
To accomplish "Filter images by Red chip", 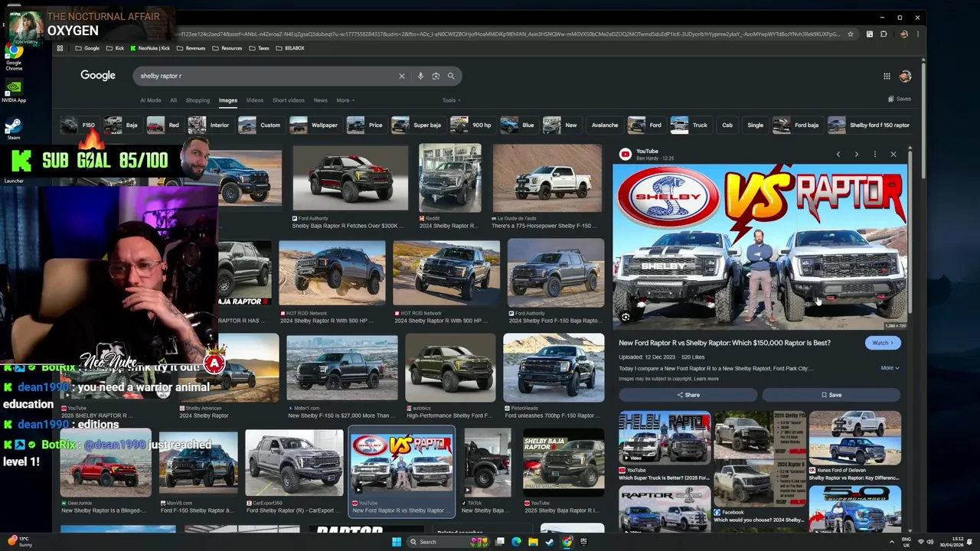I will click(x=164, y=125).
